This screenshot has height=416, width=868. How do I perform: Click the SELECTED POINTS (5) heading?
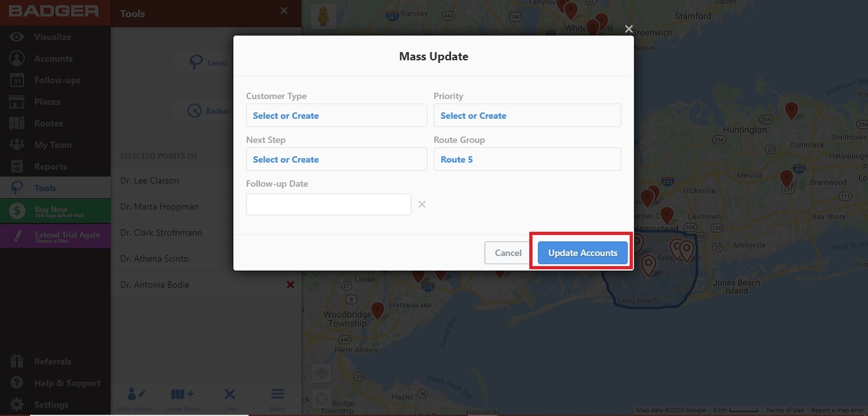click(x=158, y=156)
